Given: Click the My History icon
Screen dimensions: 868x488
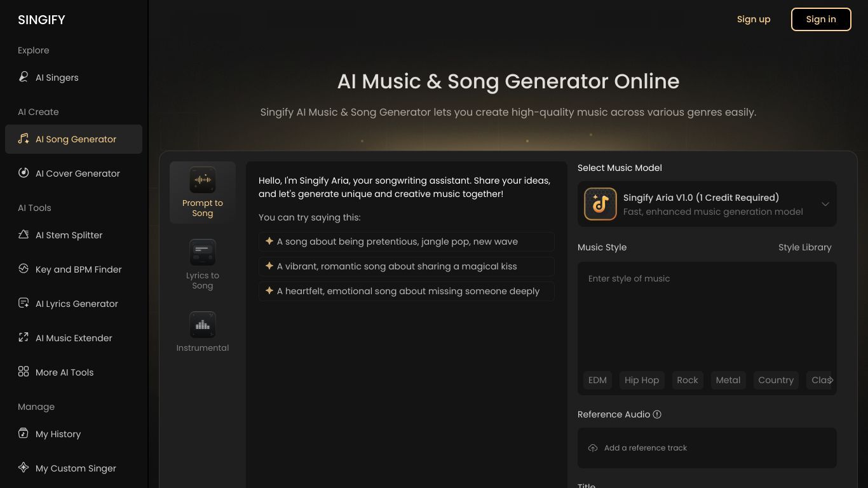Looking at the screenshot, I should (24, 433).
